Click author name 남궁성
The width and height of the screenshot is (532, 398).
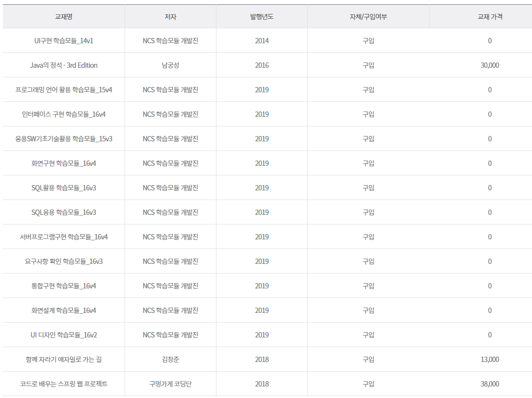(170, 65)
